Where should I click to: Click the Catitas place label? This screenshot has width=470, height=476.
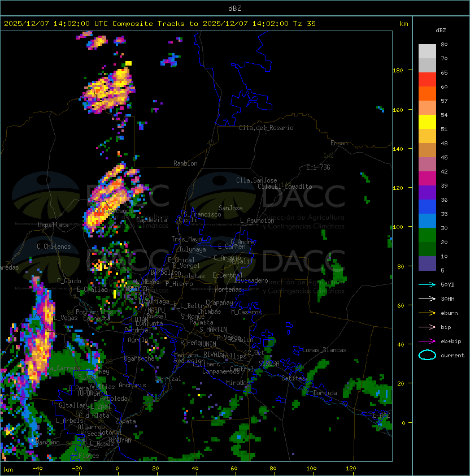[x=293, y=378]
